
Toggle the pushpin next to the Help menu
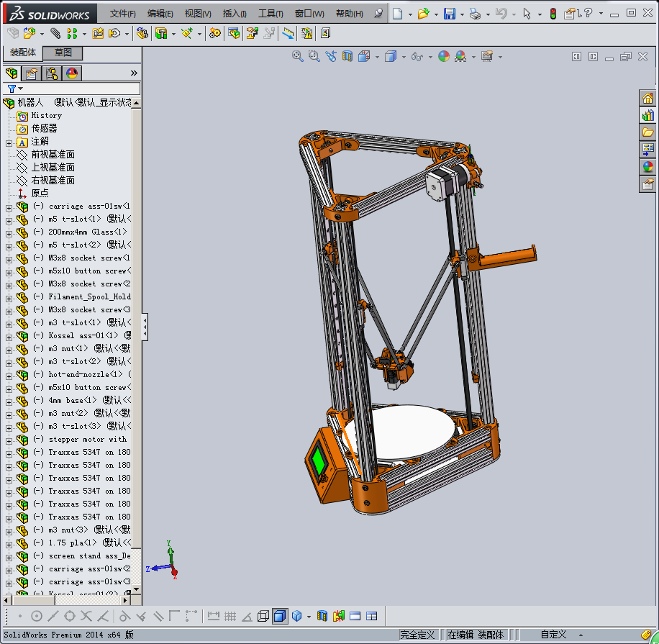click(x=378, y=14)
